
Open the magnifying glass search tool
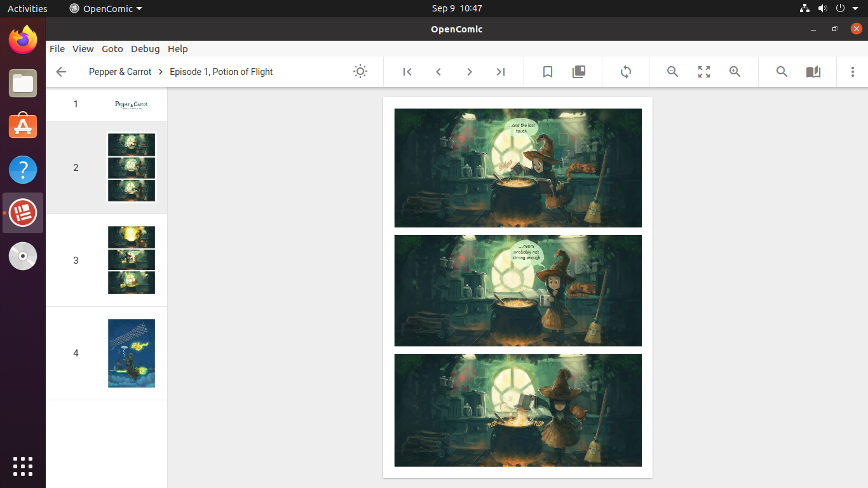[782, 72]
